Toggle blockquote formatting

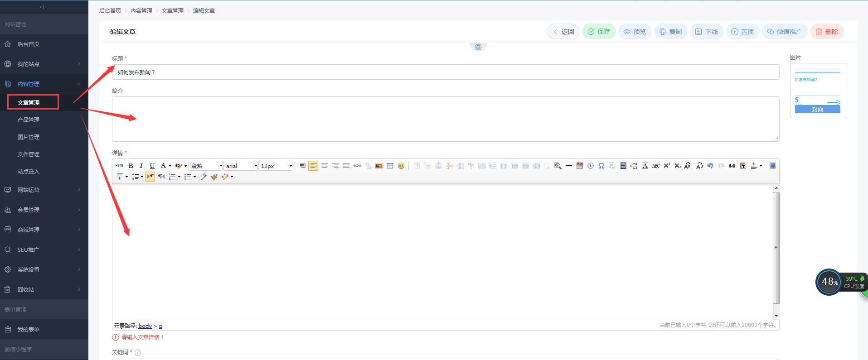[x=732, y=166]
